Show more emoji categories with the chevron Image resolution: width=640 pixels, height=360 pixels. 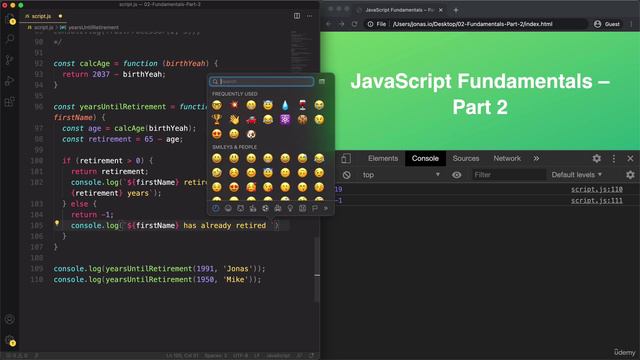326,209
